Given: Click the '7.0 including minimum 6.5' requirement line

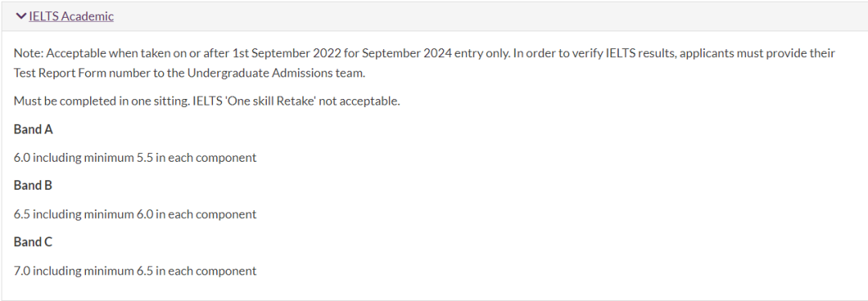Looking at the screenshot, I should tap(135, 271).
